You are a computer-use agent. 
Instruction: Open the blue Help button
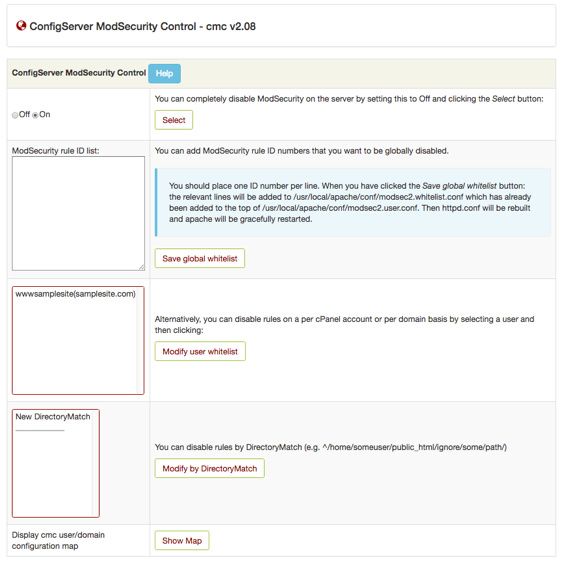164,73
